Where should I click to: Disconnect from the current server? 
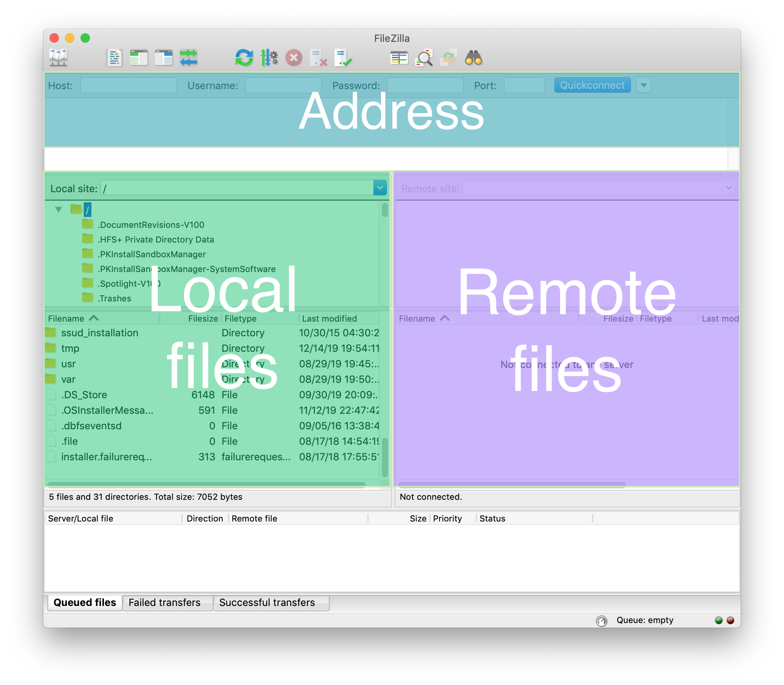[318, 58]
